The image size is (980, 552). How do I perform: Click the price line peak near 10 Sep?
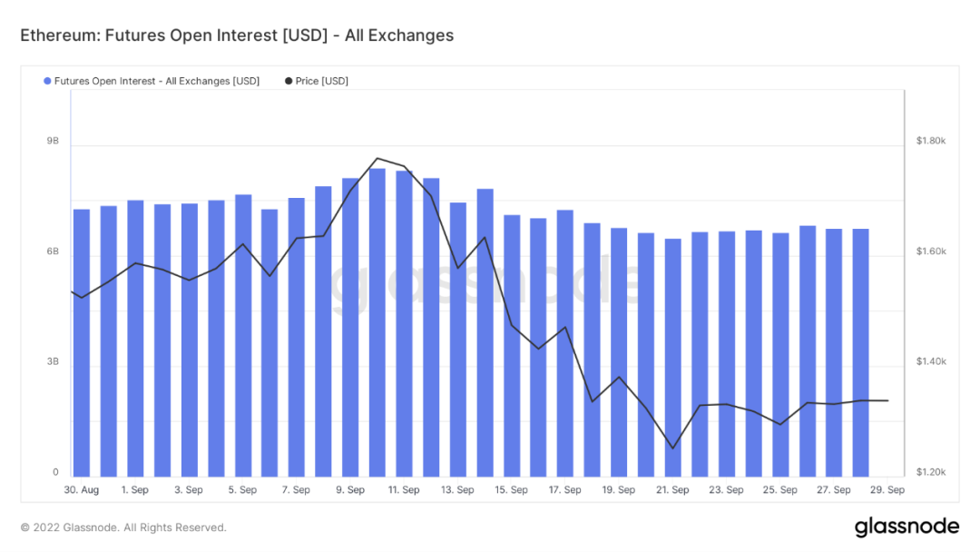click(377, 158)
